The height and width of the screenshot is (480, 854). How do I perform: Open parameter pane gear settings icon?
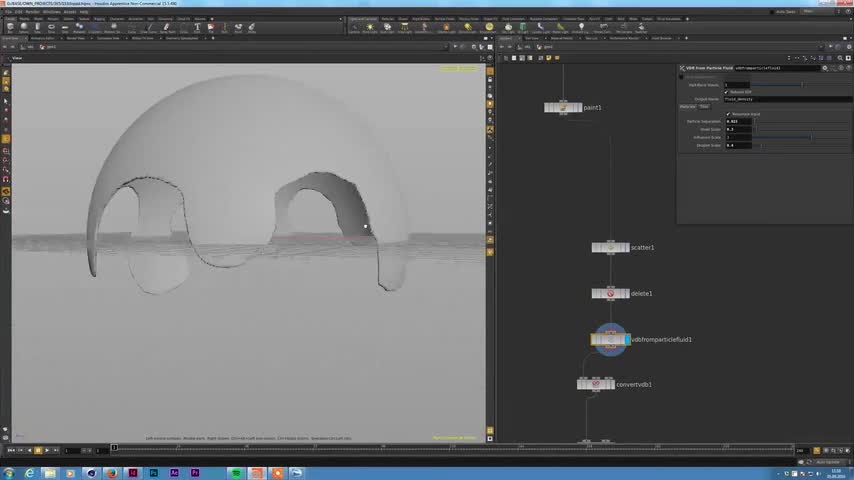click(x=825, y=68)
